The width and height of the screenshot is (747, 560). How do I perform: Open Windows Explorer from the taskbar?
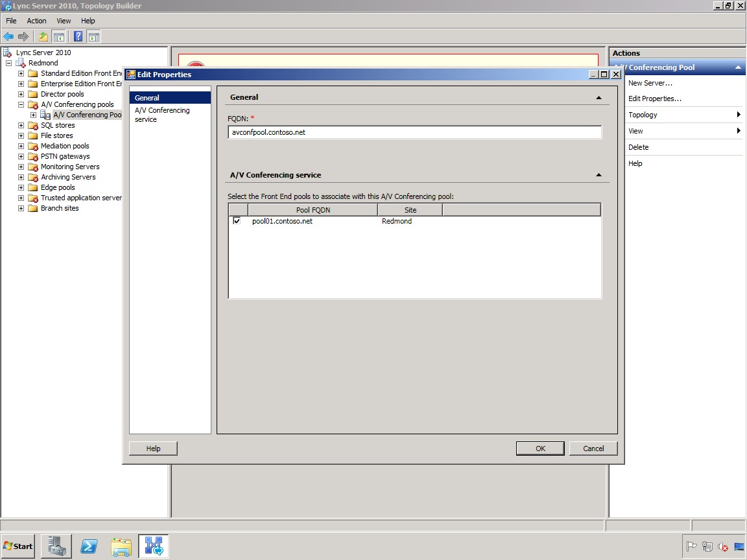click(121, 546)
